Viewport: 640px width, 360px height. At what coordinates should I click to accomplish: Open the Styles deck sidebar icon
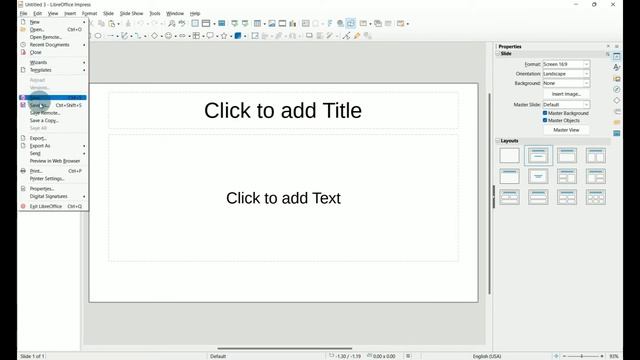coord(617,67)
